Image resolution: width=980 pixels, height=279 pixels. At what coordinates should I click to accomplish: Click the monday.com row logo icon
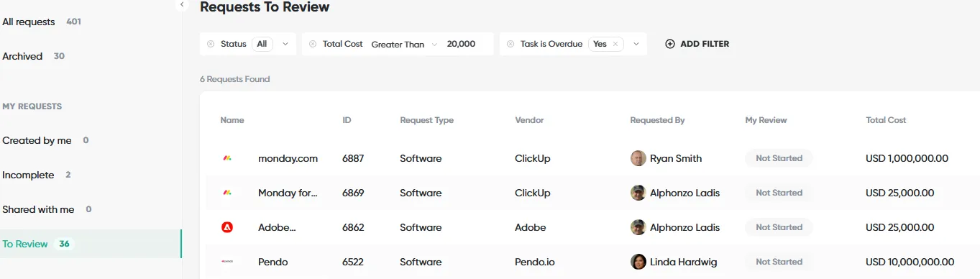pos(227,158)
